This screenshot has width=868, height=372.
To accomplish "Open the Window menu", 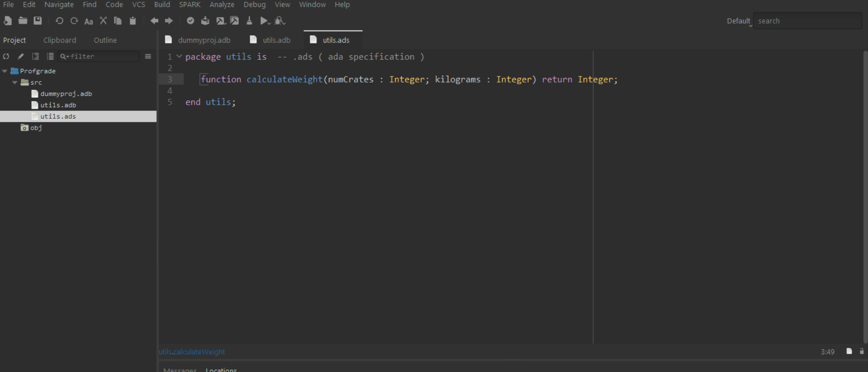I will 312,5.
